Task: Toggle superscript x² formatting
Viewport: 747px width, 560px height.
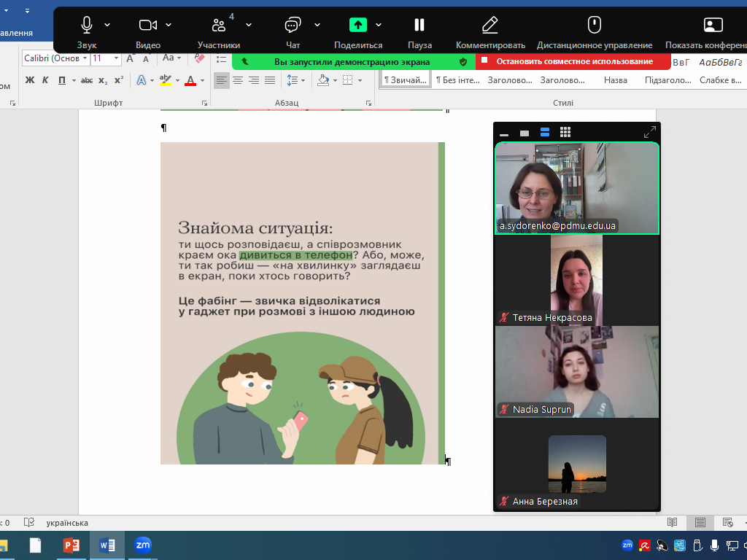Action: point(119,80)
